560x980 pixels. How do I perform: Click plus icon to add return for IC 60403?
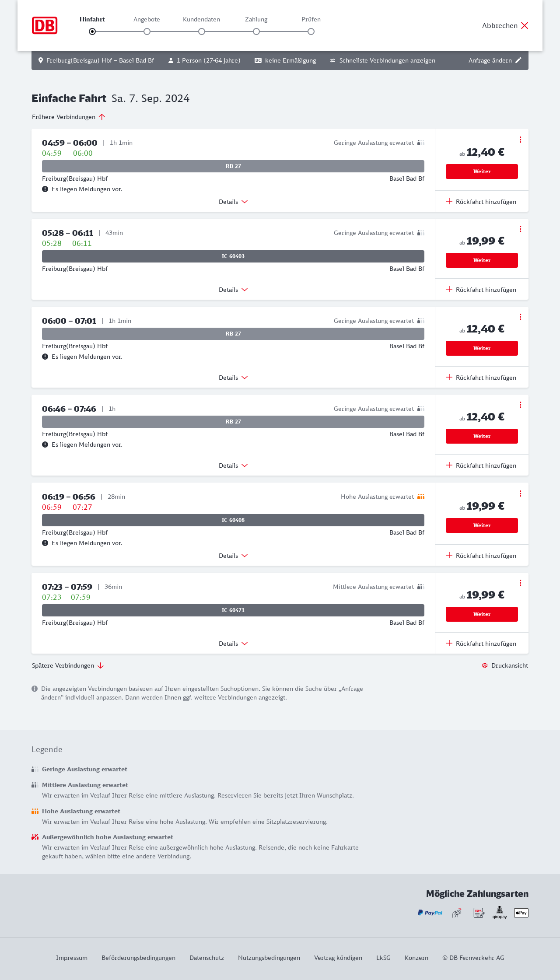click(449, 289)
